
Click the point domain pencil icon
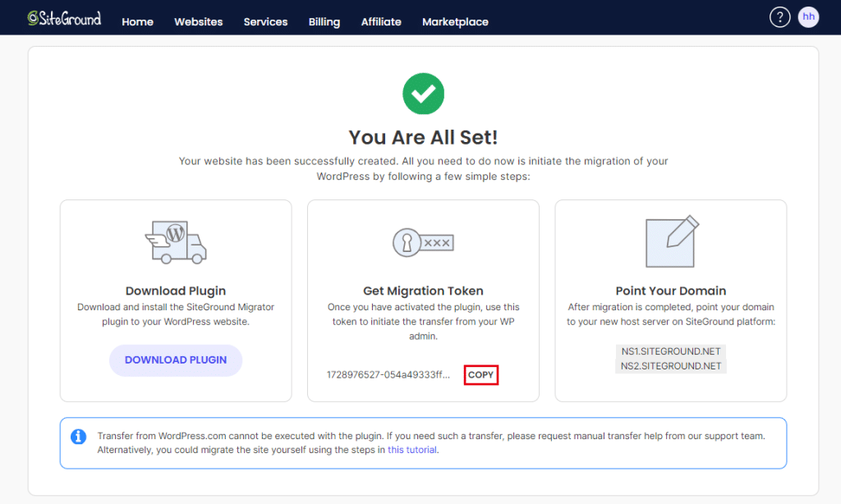(672, 241)
